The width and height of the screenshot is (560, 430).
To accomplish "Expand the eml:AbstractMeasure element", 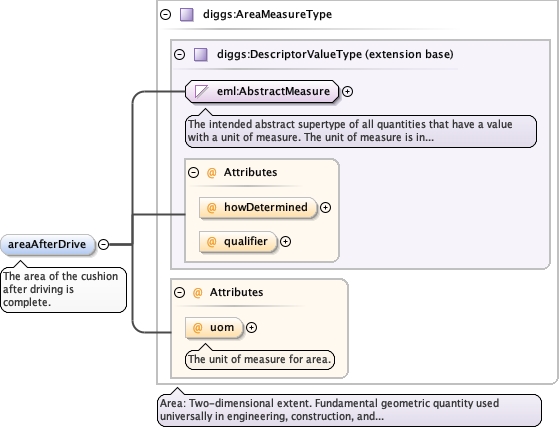I will coord(347,91).
